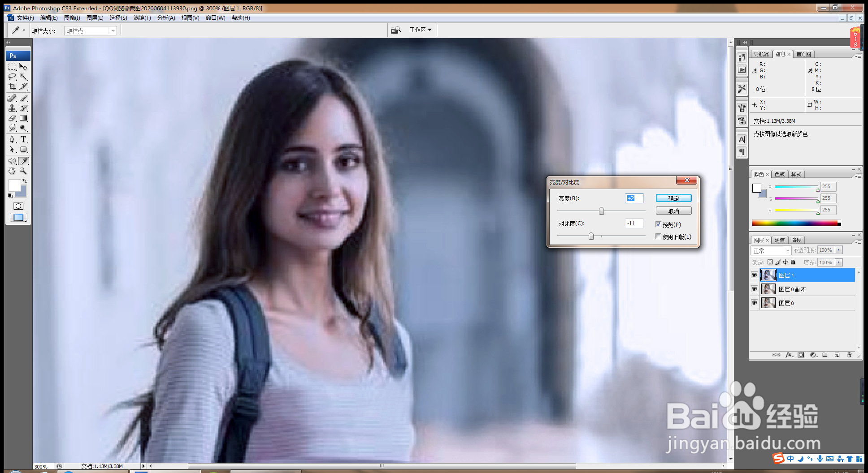The image size is (868, 473).
Task: Open the 工作区 workspace dropdown
Action: pos(421,30)
